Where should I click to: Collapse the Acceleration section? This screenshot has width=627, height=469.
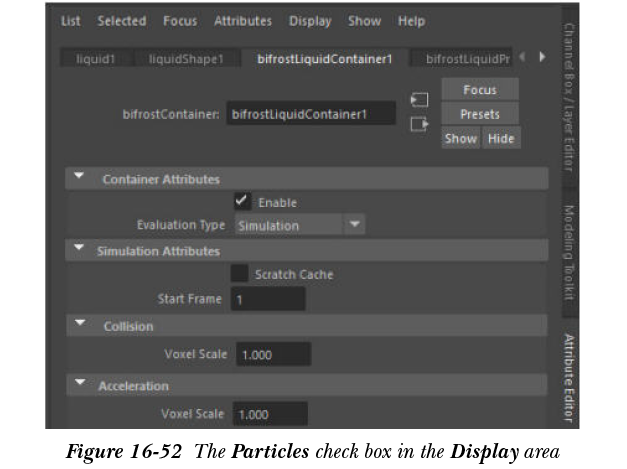(79, 385)
